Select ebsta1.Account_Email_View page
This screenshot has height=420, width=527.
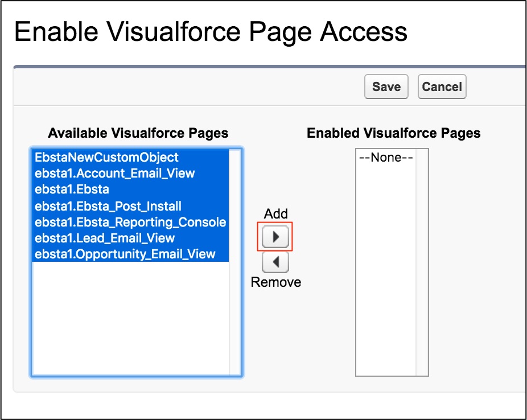coord(114,174)
